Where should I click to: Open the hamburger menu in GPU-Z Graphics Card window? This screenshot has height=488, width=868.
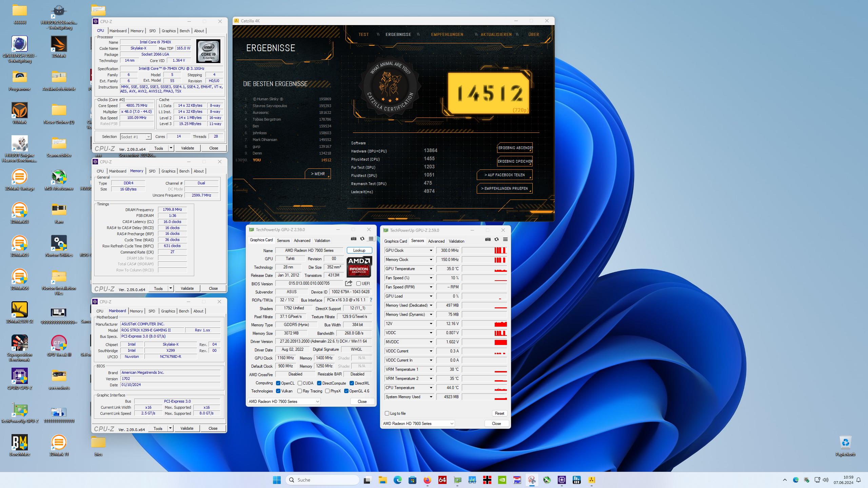click(x=371, y=239)
